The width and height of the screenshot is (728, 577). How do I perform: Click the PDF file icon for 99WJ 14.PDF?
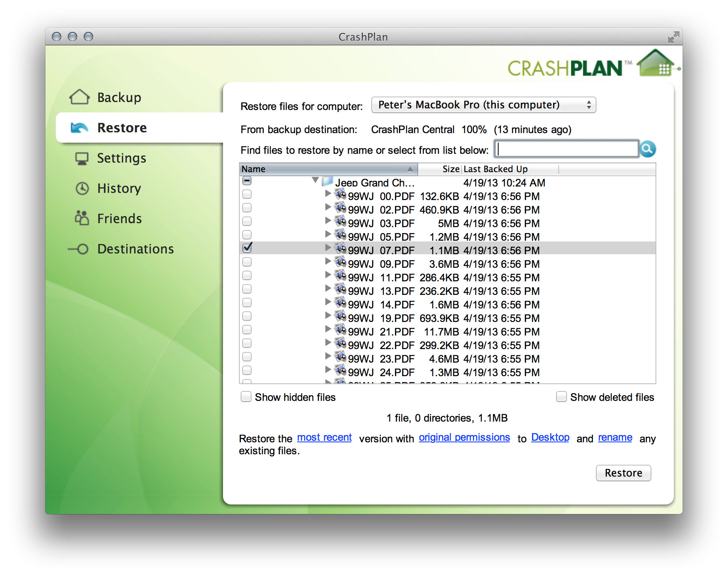tap(340, 302)
